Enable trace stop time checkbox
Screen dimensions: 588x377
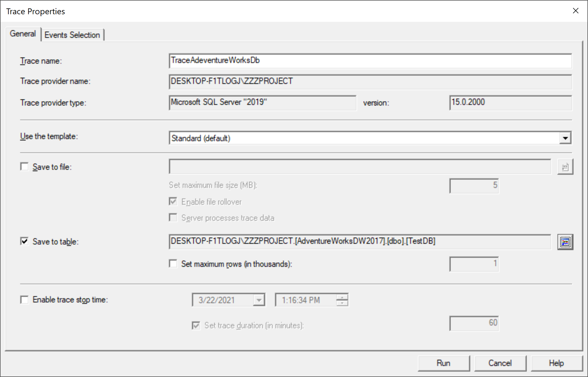(25, 300)
